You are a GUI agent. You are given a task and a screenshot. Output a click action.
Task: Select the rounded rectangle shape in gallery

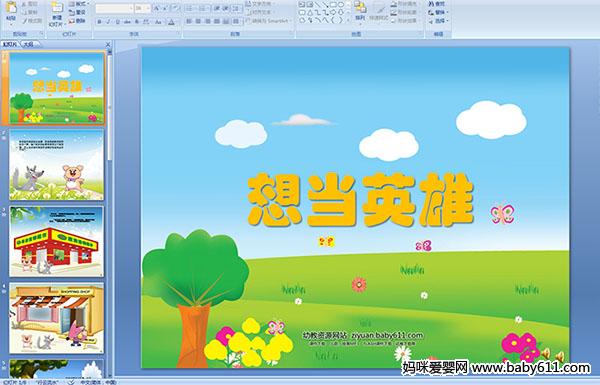pos(302,13)
